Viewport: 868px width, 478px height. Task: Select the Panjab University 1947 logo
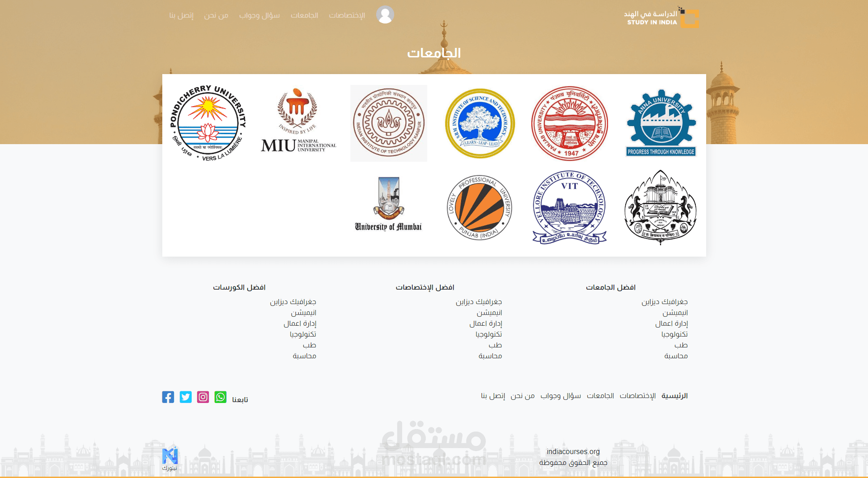click(570, 123)
